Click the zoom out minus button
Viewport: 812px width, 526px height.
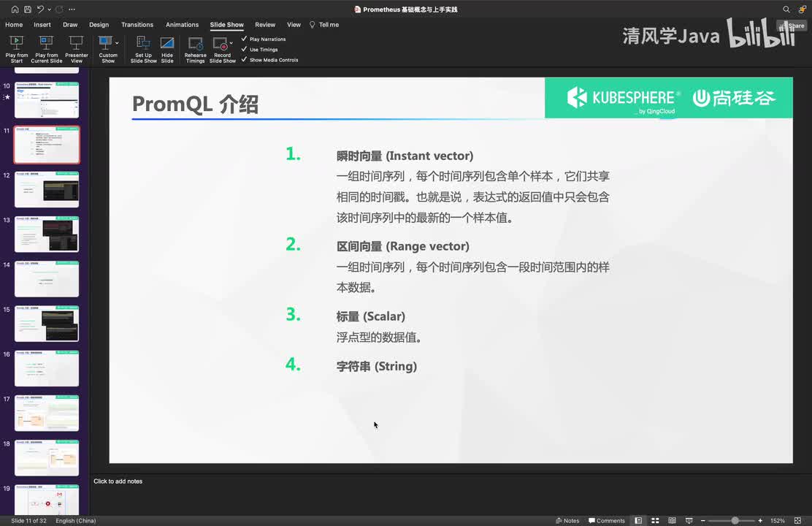click(702, 520)
